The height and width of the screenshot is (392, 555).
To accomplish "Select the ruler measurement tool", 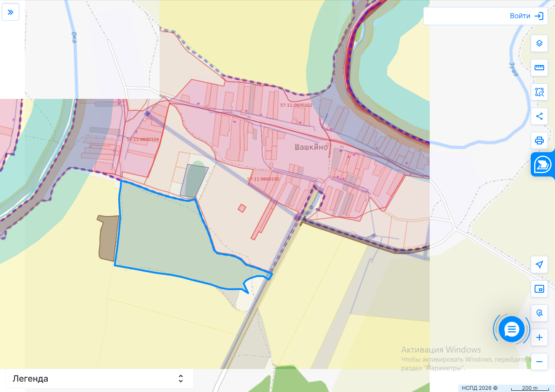I will click(539, 68).
